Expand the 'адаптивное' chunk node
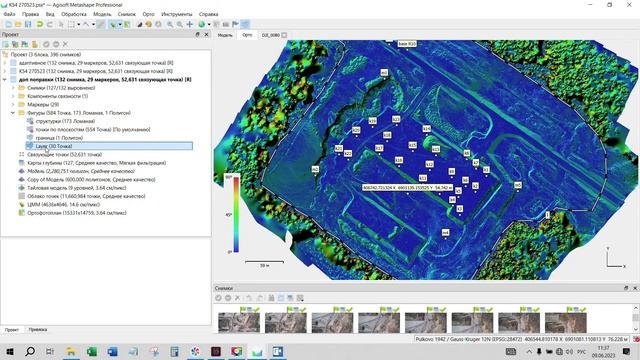Viewport: 640px width, 360px height. [x=4, y=63]
